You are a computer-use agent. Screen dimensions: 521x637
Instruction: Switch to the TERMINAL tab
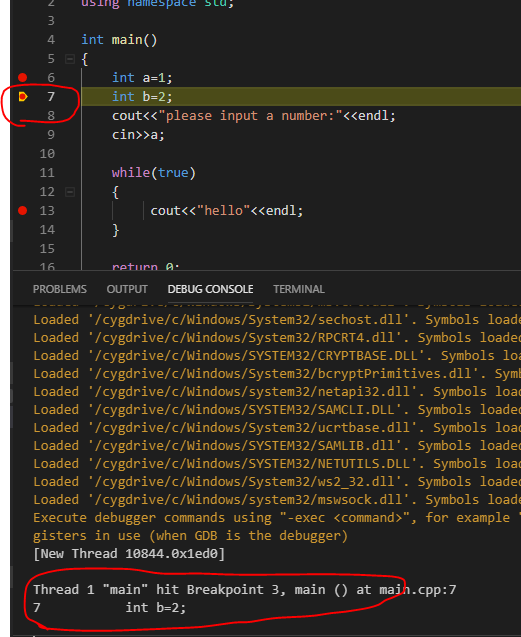[299, 289]
